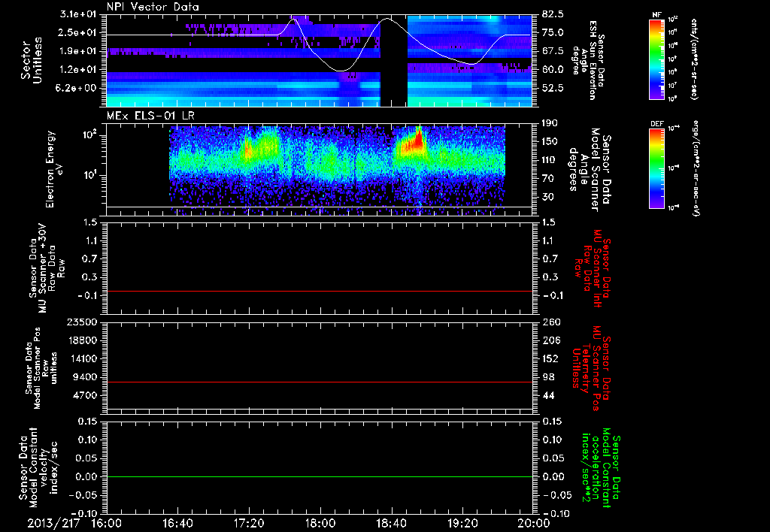Click the DEF label above color bar
Image resolution: width=770 pixels, height=532 pixels.
click(x=656, y=124)
